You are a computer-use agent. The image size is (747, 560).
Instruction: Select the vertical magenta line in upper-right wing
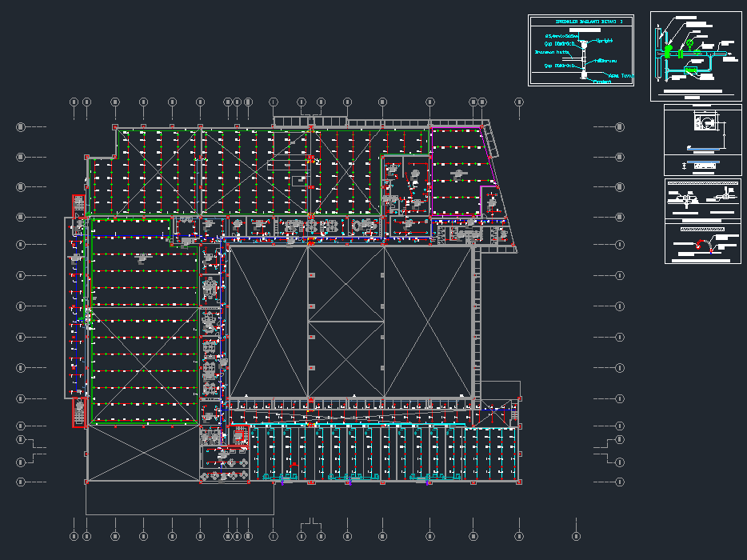click(431, 170)
